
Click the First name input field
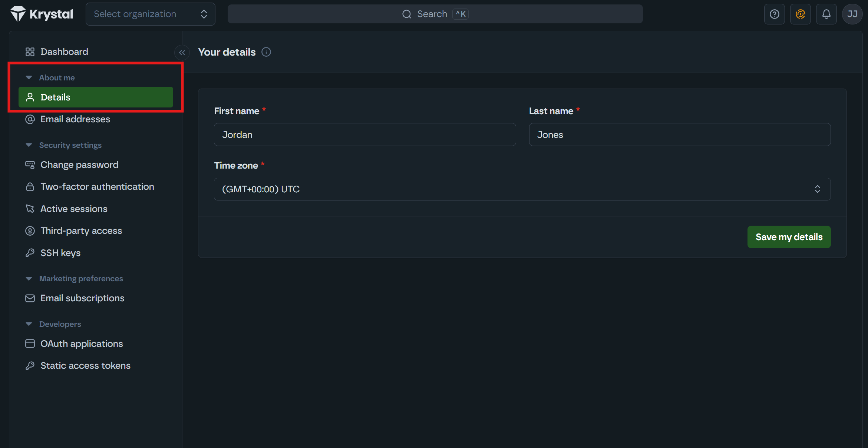tap(364, 135)
